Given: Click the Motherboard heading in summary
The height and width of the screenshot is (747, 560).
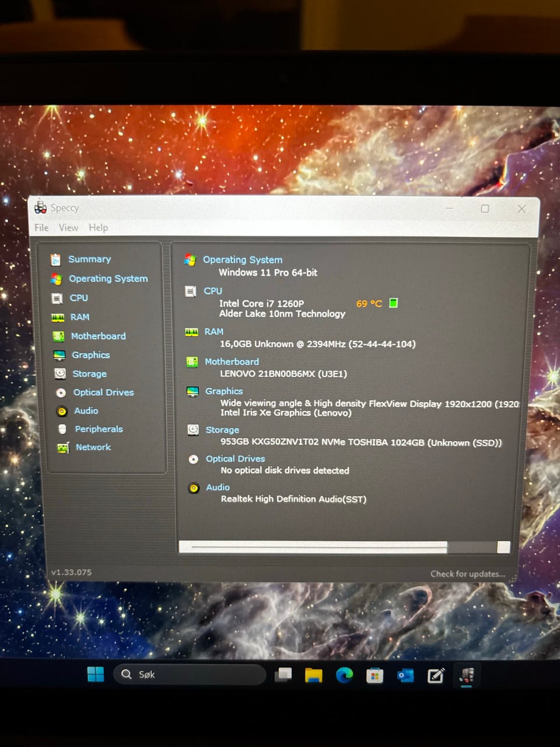Looking at the screenshot, I should [232, 362].
